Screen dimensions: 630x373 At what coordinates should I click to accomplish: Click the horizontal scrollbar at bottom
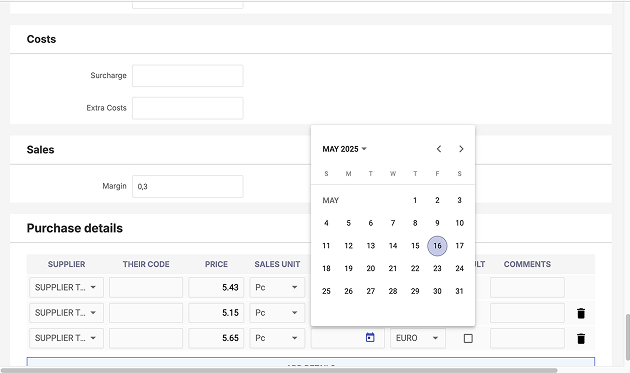coord(279,370)
